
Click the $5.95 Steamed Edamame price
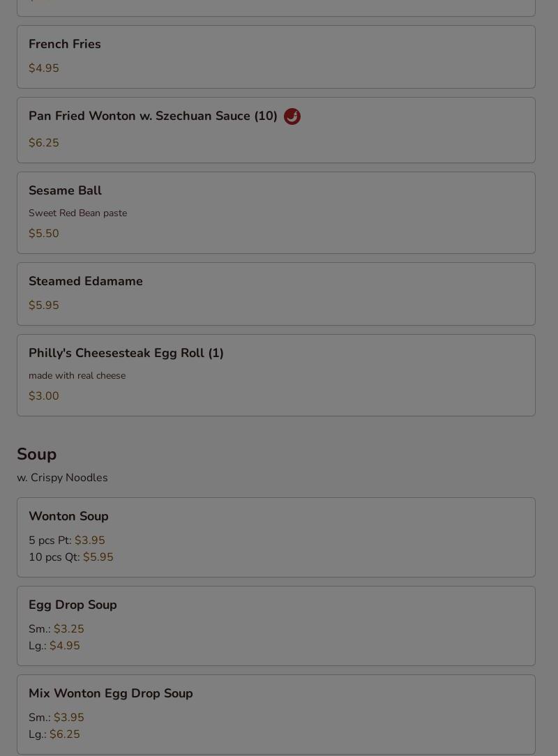click(44, 305)
